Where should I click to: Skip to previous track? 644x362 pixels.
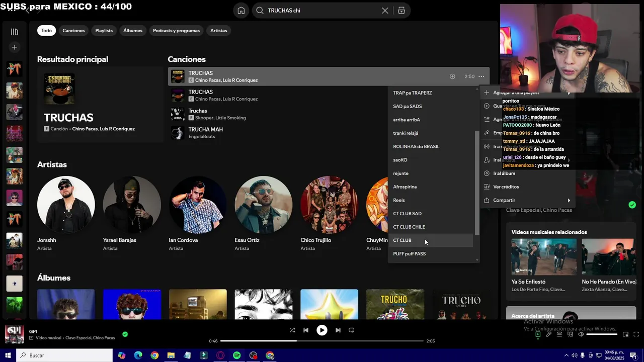click(306, 330)
